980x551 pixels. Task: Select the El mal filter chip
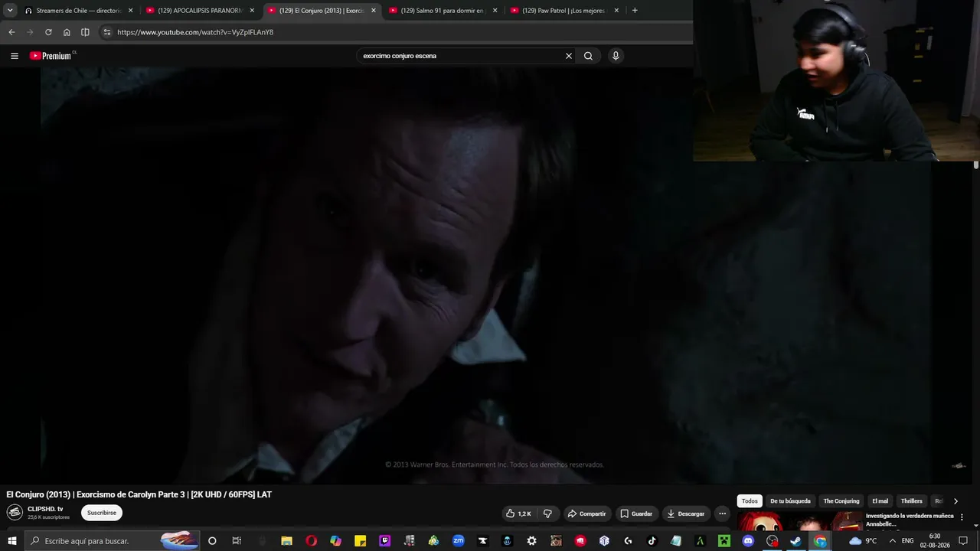[x=880, y=501]
